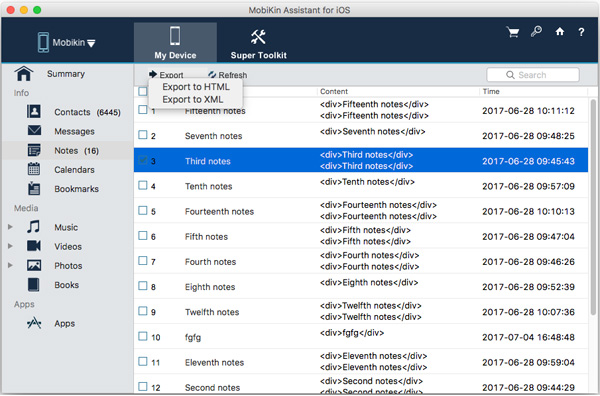
Task: Go to home via top-right house icon
Action: (559, 31)
